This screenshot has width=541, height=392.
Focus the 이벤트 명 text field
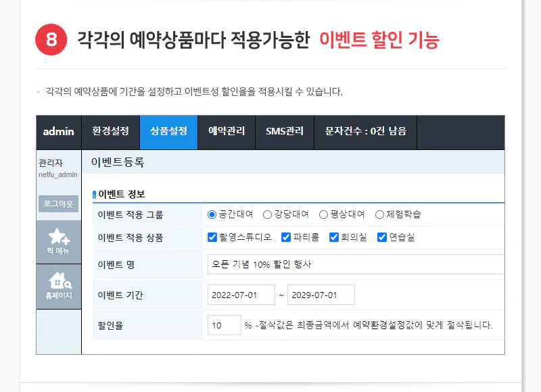click(x=356, y=264)
